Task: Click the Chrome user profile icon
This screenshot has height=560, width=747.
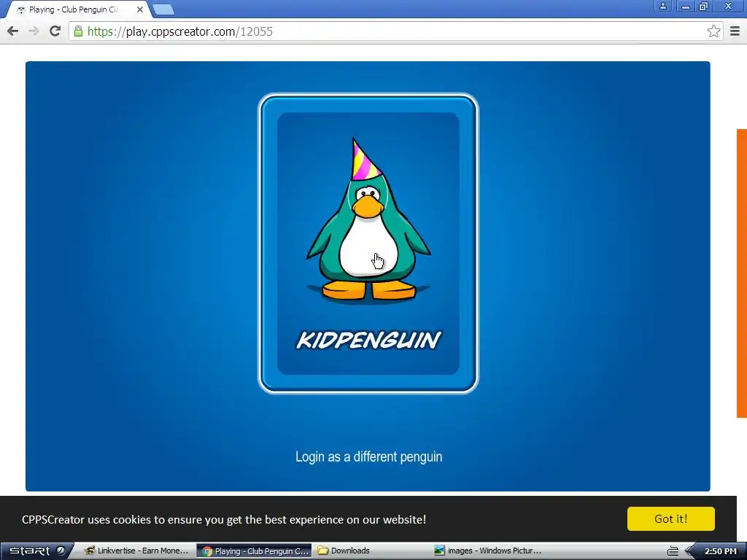Action: point(662,6)
